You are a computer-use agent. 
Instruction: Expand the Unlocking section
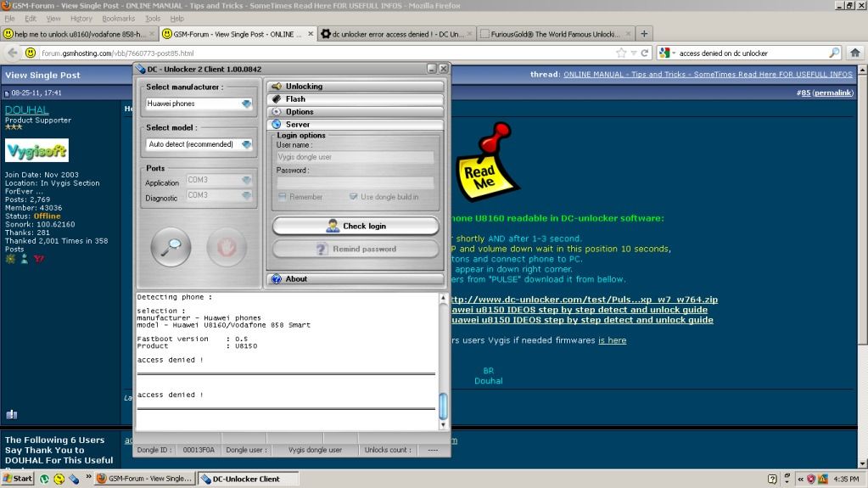[356, 87]
